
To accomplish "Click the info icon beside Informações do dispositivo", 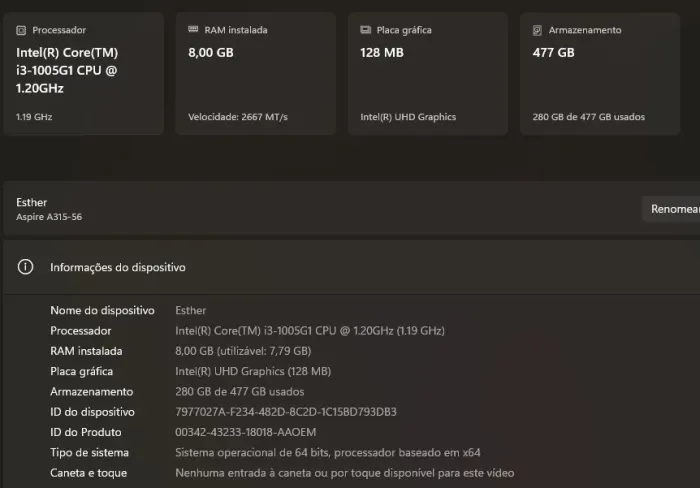I will [25, 267].
